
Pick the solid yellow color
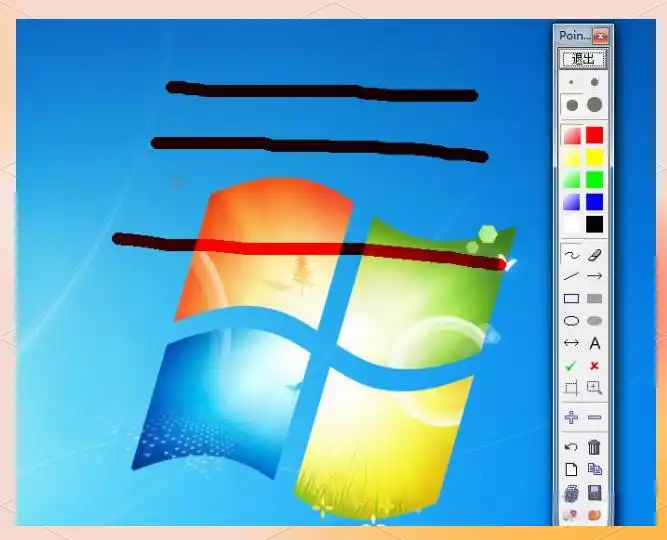594,157
